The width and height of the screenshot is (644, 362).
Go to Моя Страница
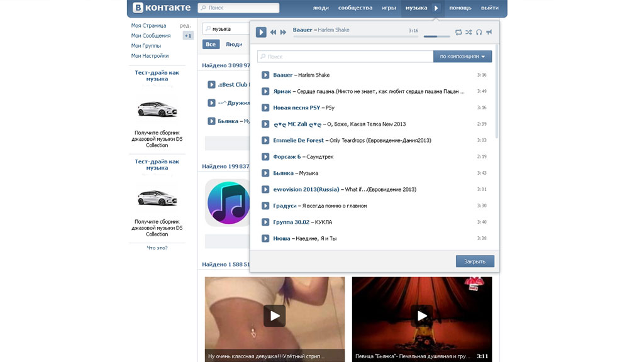(x=148, y=25)
